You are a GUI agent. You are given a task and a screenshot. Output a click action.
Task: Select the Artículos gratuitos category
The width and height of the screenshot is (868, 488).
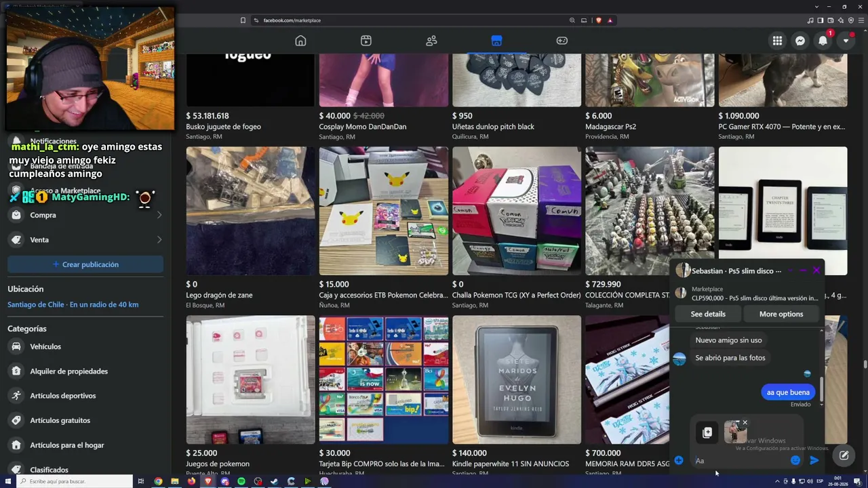click(x=85, y=420)
